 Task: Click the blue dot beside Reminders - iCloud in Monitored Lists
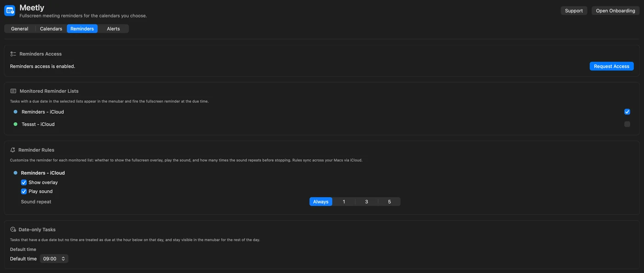pos(16,112)
